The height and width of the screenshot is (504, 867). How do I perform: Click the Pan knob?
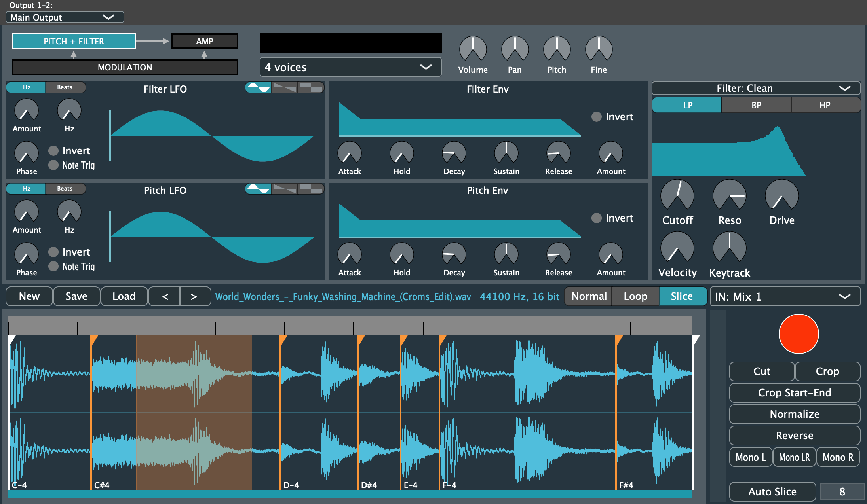515,49
